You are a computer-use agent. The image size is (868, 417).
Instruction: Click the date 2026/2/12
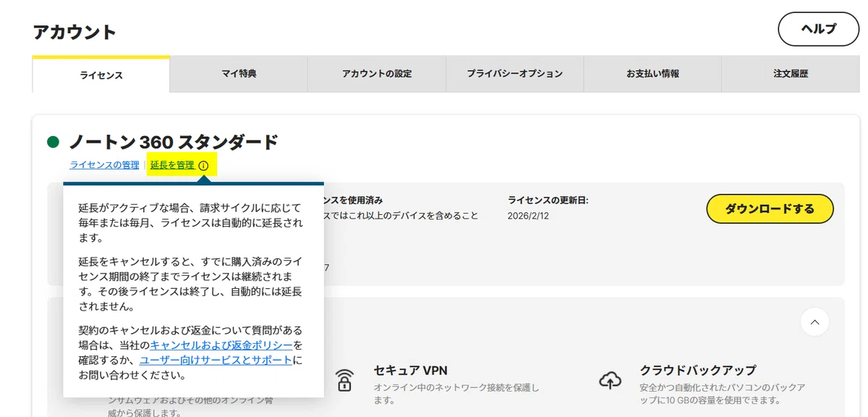point(528,216)
